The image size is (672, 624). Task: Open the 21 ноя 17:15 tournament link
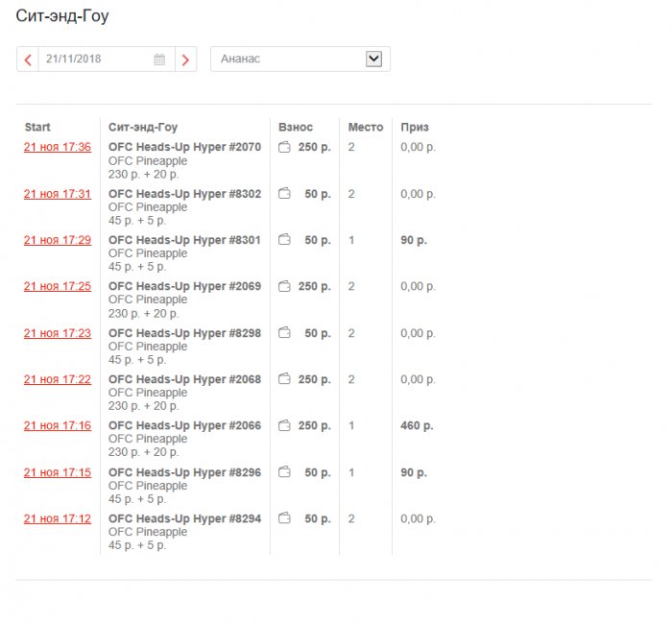click(58, 472)
